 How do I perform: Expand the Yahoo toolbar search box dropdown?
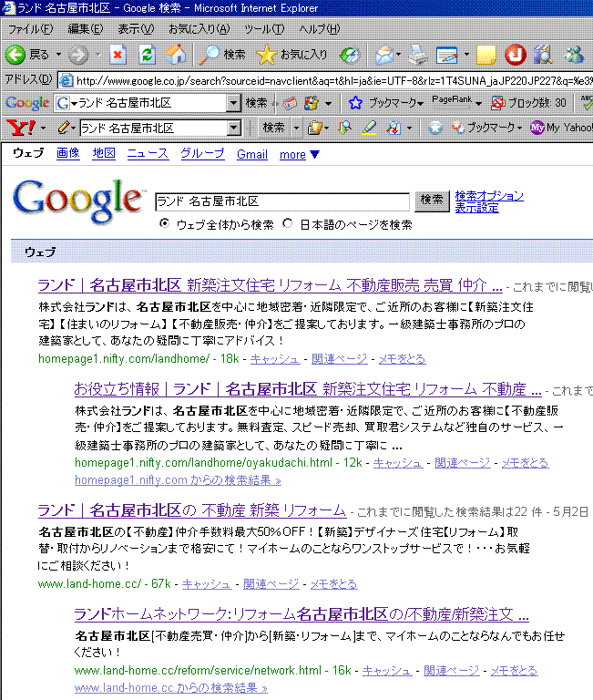point(234,129)
